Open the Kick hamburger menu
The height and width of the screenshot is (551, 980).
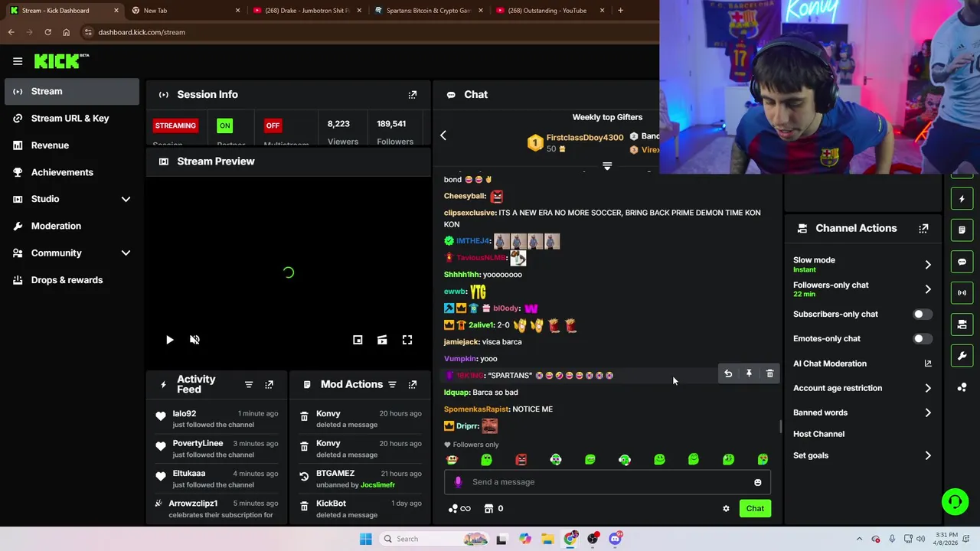point(18,61)
